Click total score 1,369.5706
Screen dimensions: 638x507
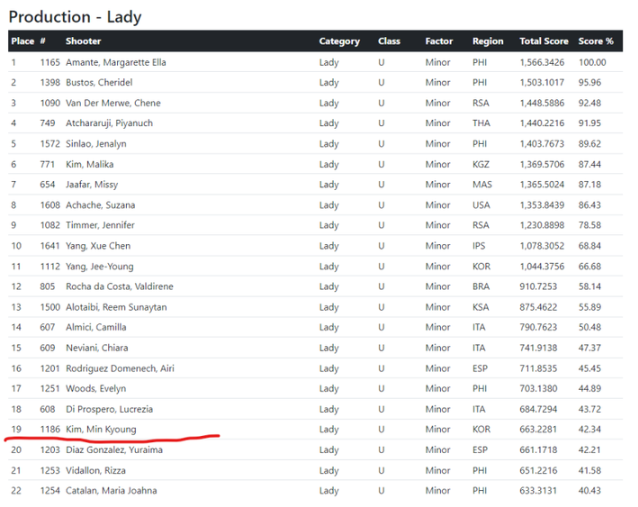542,164
